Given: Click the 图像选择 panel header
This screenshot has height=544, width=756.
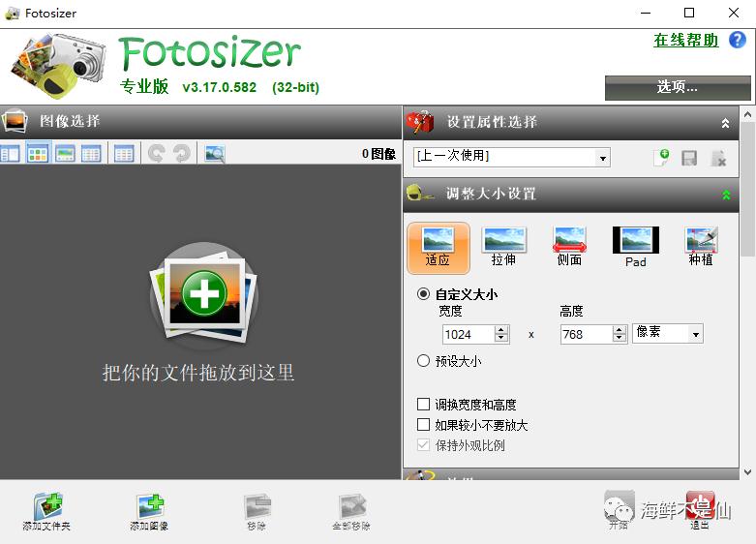Looking at the screenshot, I should coord(200,122).
